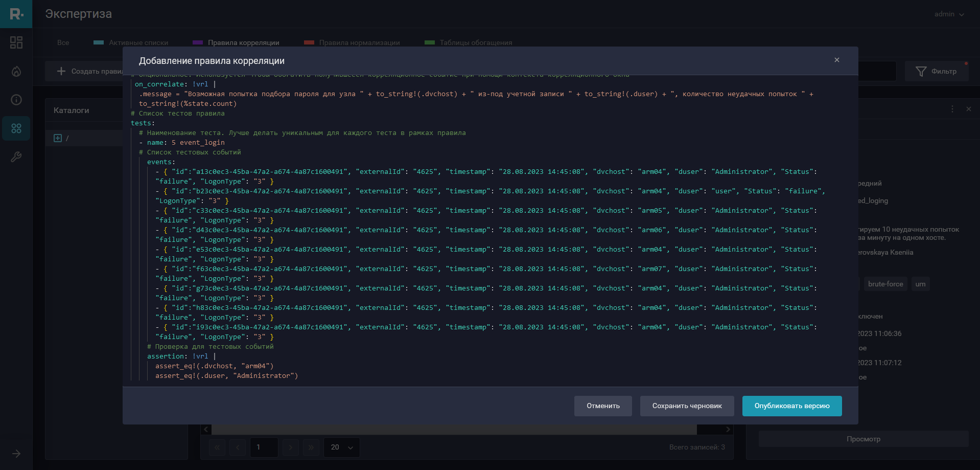Expand sidebar with bottom arrow icon
The image size is (980, 470).
point(16,454)
